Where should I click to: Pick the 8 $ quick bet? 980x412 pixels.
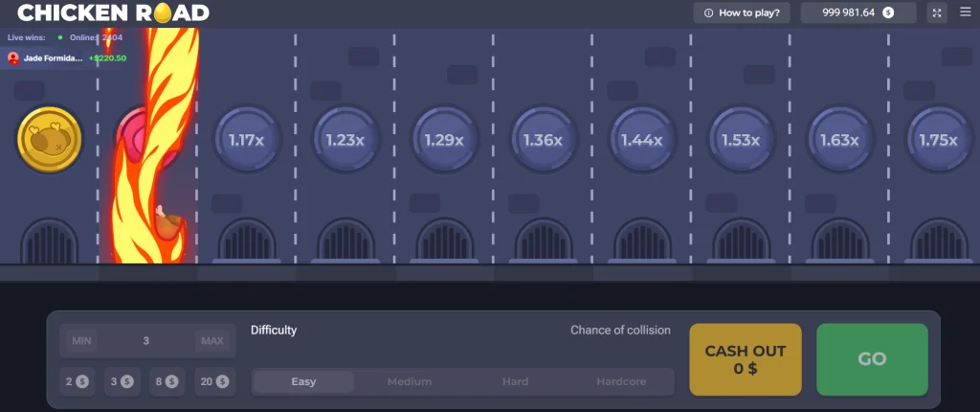click(x=167, y=381)
